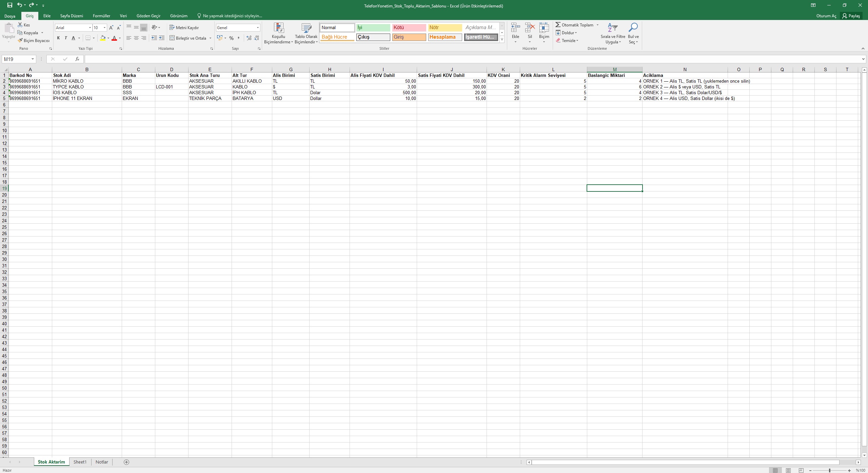Viewport: 868px width, 473px height.
Task: Open Doldur fill dropdown
Action: click(x=566, y=33)
